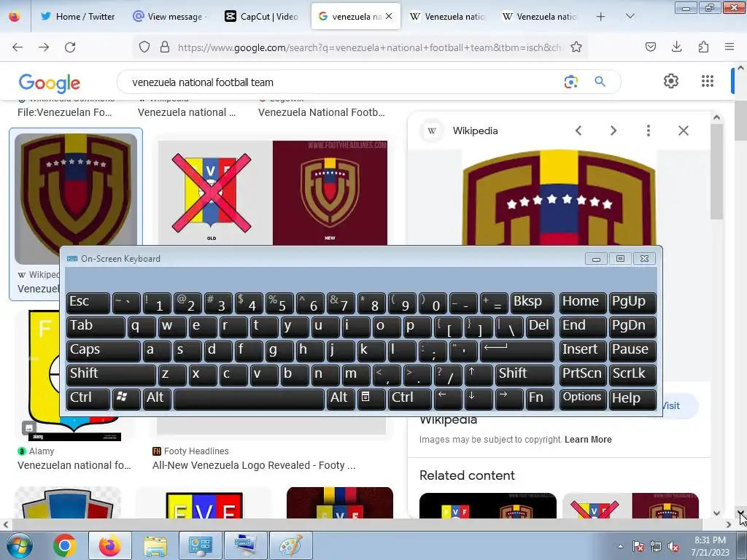Click Options key on On-Screen Keyboard
This screenshot has height=560, width=747.
583,398
